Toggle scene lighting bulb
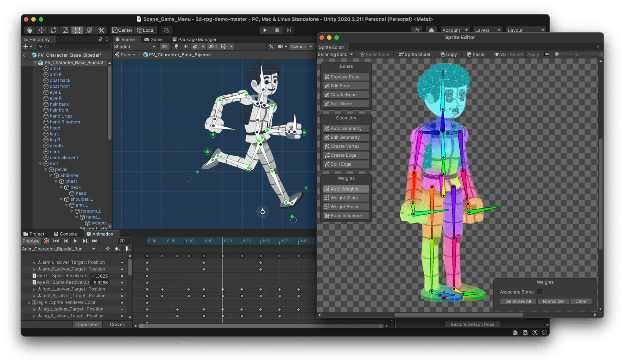The height and width of the screenshot is (364, 633). 176,47
